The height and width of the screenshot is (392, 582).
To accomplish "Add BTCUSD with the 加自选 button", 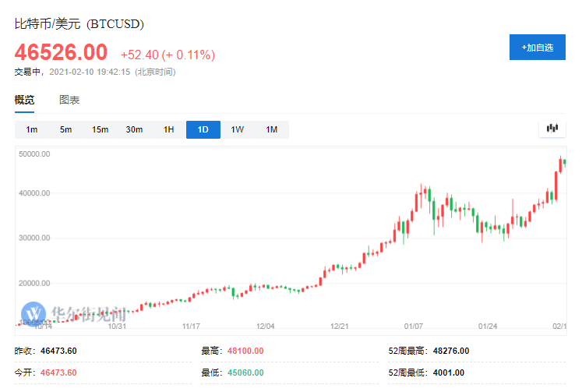I will (538, 48).
